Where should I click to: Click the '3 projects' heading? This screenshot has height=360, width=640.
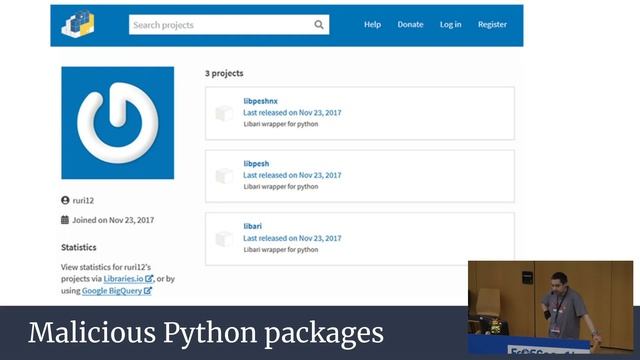click(224, 73)
